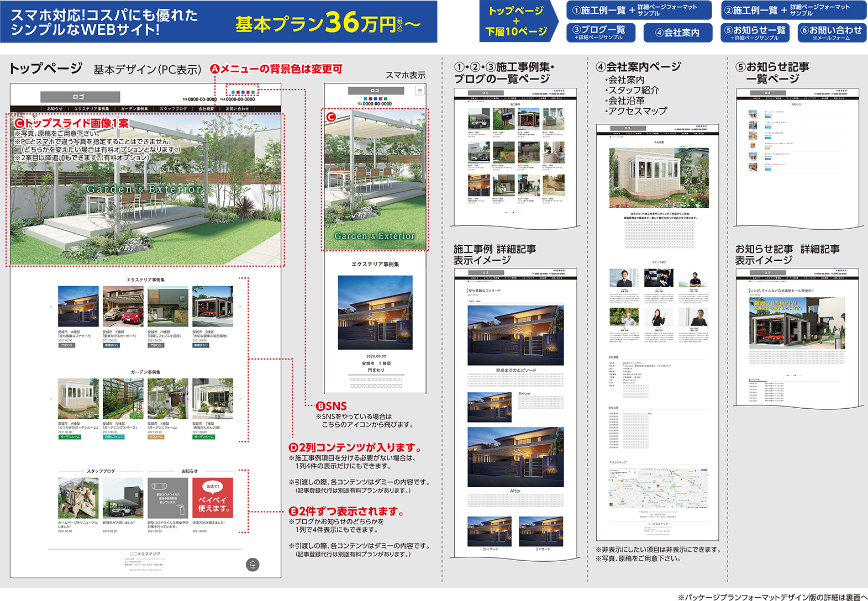Select the リフォーム category tag
Screen dimensions: 868x601
[x=156, y=437]
